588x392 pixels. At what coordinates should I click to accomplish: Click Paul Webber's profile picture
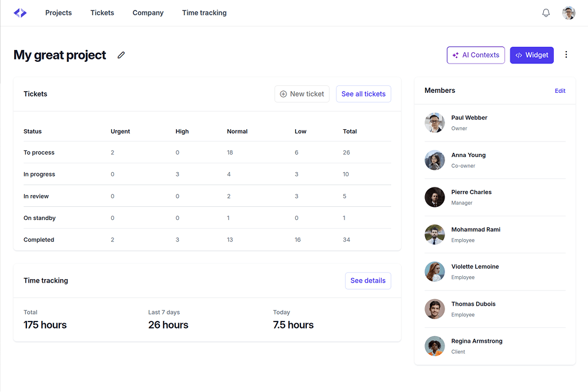click(x=435, y=123)
